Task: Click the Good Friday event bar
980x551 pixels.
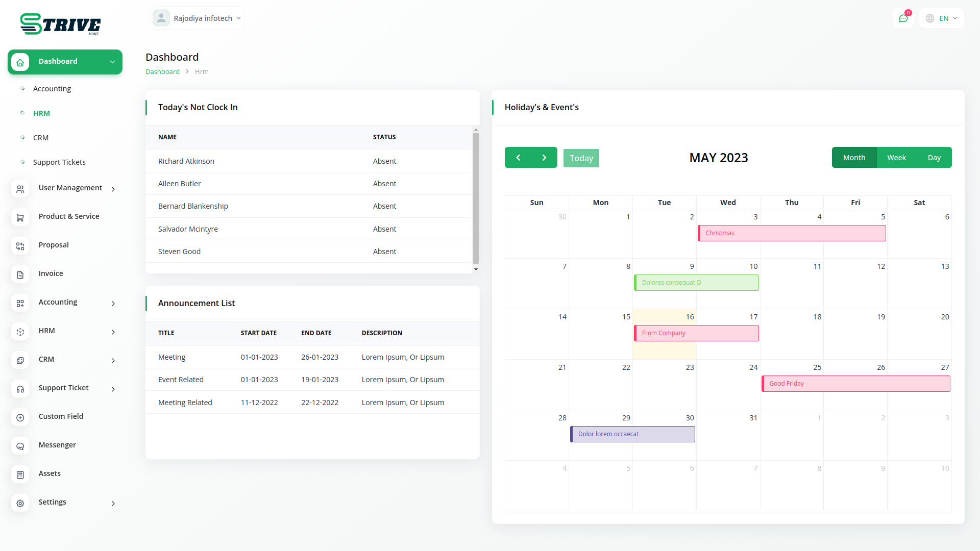Action: click(855, 383)
